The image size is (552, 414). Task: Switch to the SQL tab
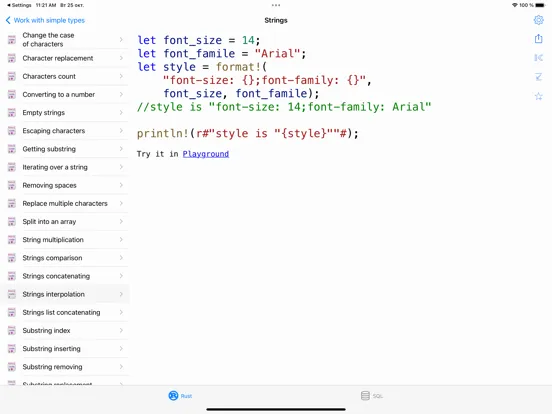point(371,396)
